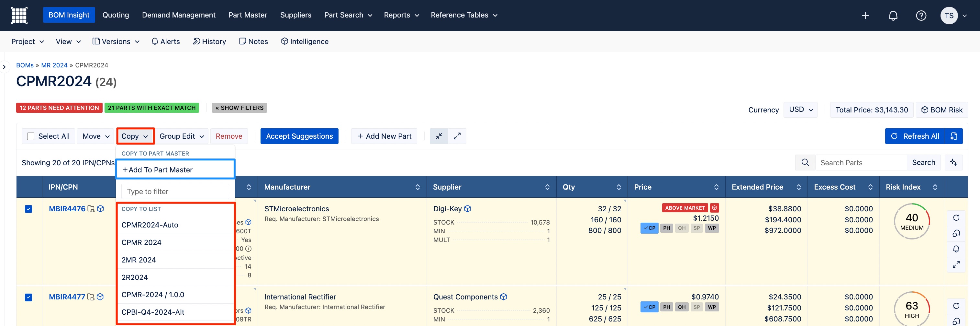Click the Type to filter field
This screenshot has width=980, height=326.
click(175, 192)
